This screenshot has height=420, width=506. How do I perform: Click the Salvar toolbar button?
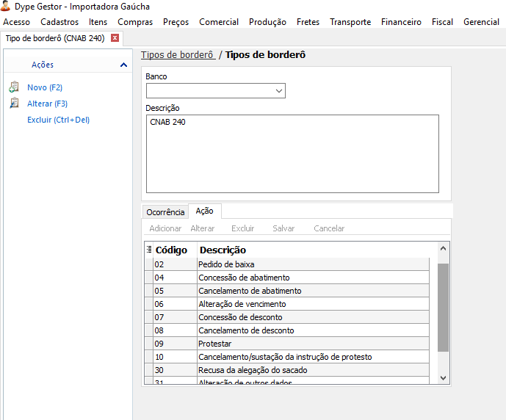pos(283,228)
